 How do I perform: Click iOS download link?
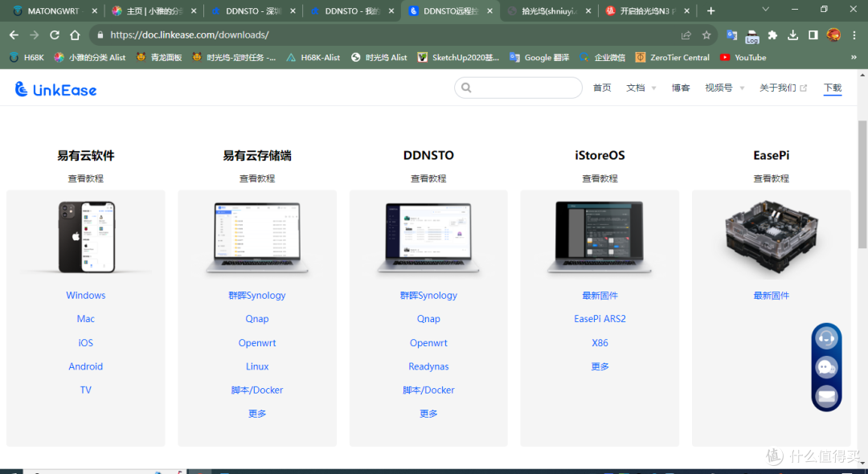(86, 343)
